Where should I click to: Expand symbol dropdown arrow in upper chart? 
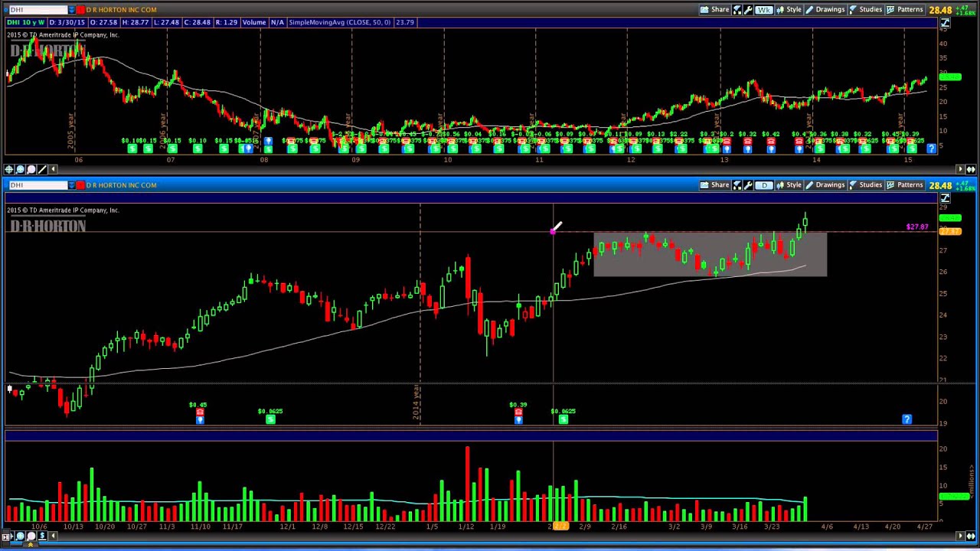tap(71, 10)
